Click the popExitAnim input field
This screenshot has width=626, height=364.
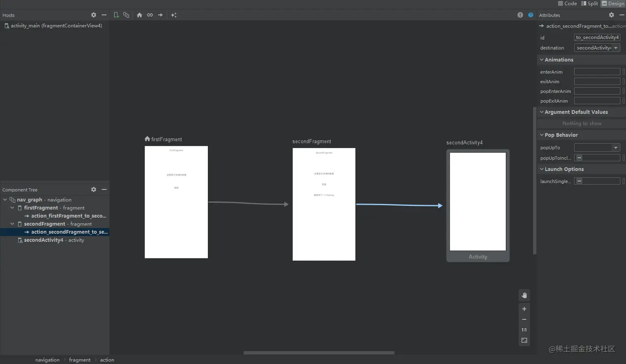tap(597, 101)
